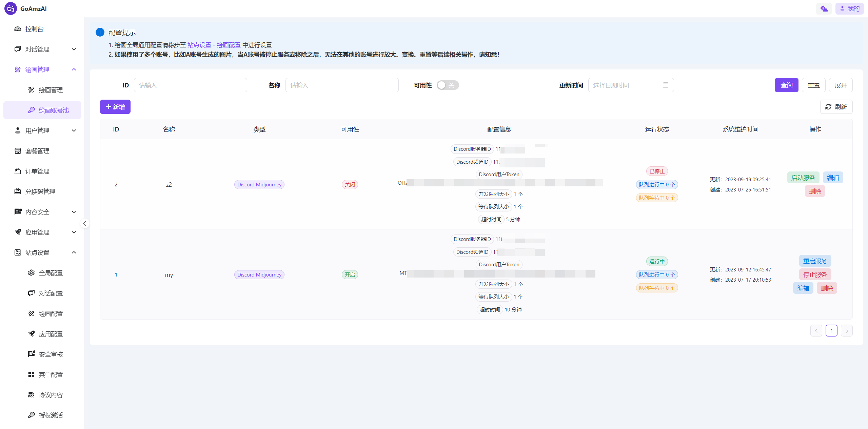Open 授权激活 key icon item
This screenshot has height=429, width=868.
tap(51, 415)
